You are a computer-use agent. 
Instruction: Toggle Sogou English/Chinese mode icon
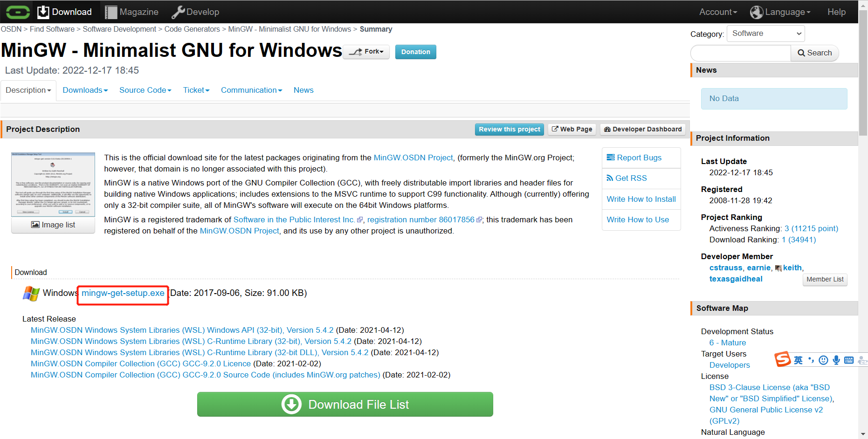click(798, 360)
